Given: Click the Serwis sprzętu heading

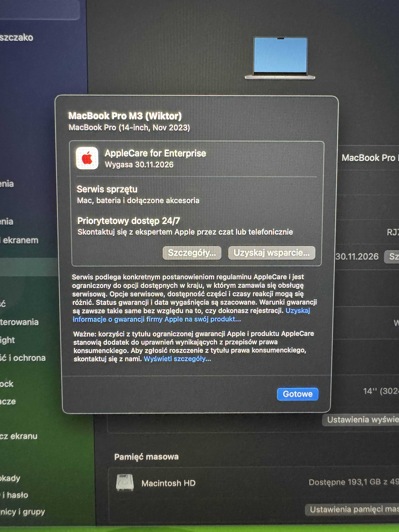Looking at the screenshot, I should 107,189.
